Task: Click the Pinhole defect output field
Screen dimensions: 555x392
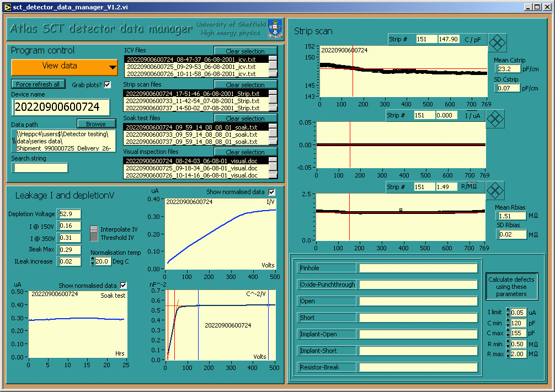Action: [418, 268]
